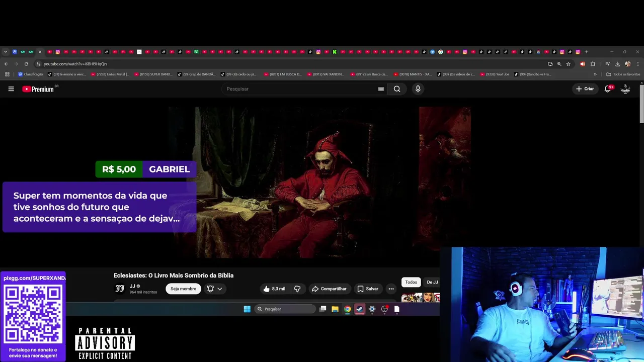Open the YouTube account avatar menu
This screenshot has height=362, width=644.
[x=625, y=89]
